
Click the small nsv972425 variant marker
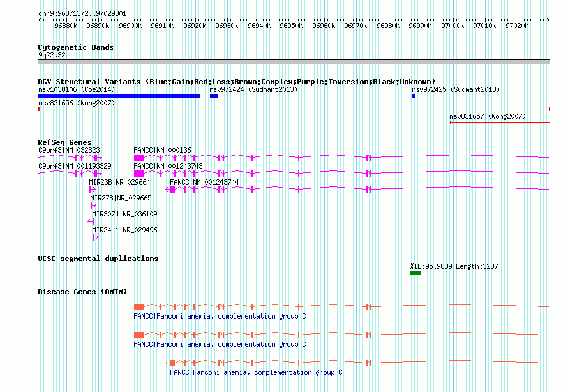tap(414, 96)
